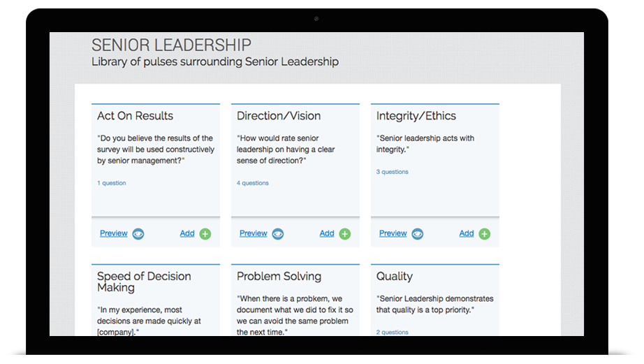Click the eye icon on Act On Results

[138, 234]
